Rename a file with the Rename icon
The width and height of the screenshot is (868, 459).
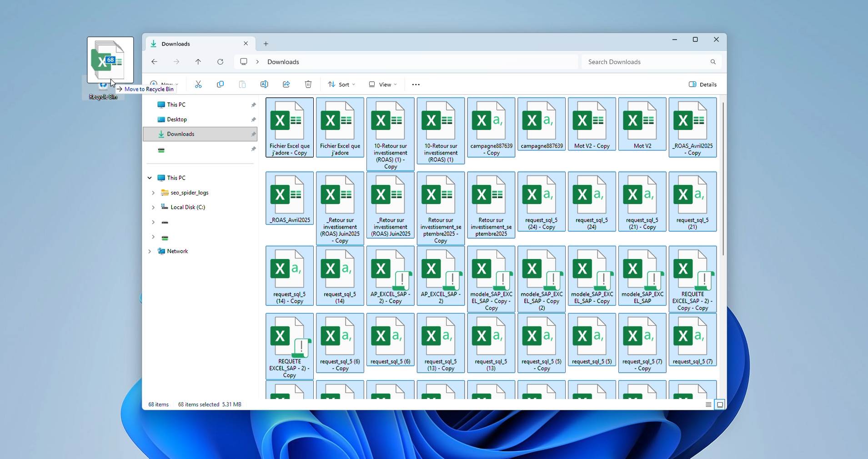(264, 85)
